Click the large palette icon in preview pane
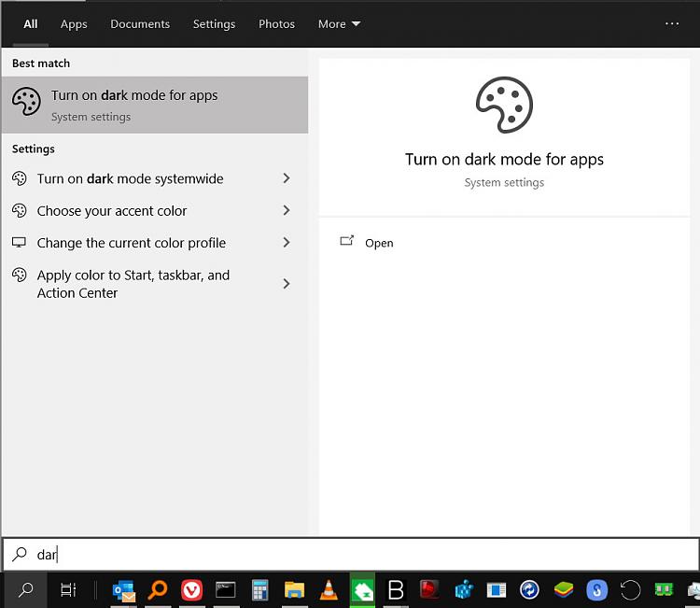Screen dimensions: 700x608 click(504, 105)
